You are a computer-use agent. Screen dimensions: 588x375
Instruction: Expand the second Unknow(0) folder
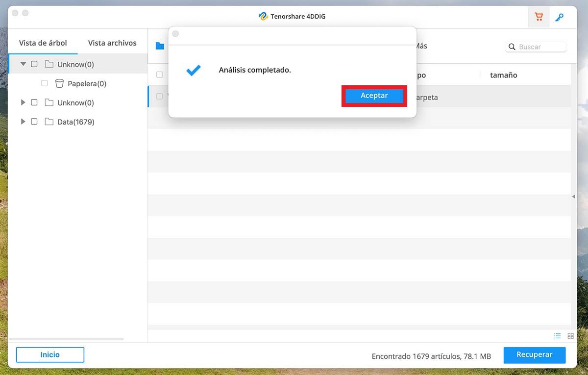click(x=23, y=102)
